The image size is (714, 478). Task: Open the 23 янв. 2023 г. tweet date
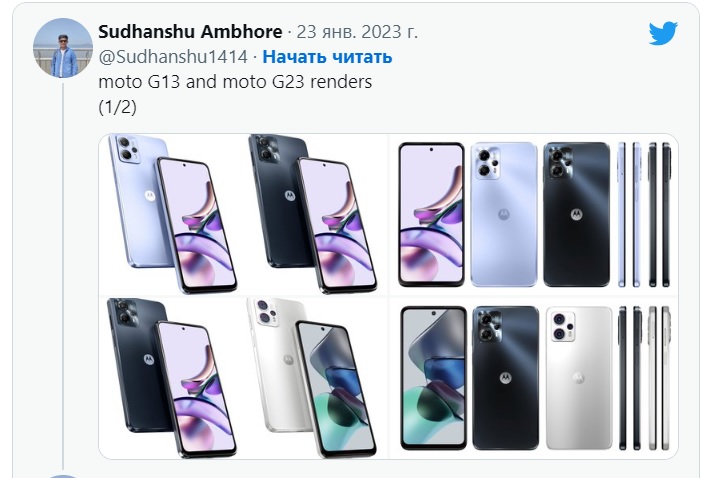point(357,32)
